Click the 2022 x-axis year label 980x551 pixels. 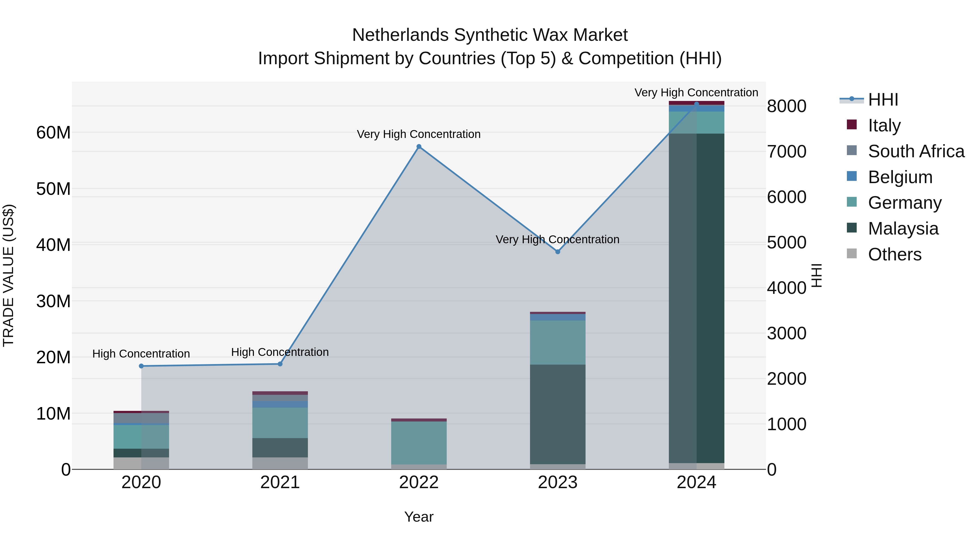click(419, 482)
